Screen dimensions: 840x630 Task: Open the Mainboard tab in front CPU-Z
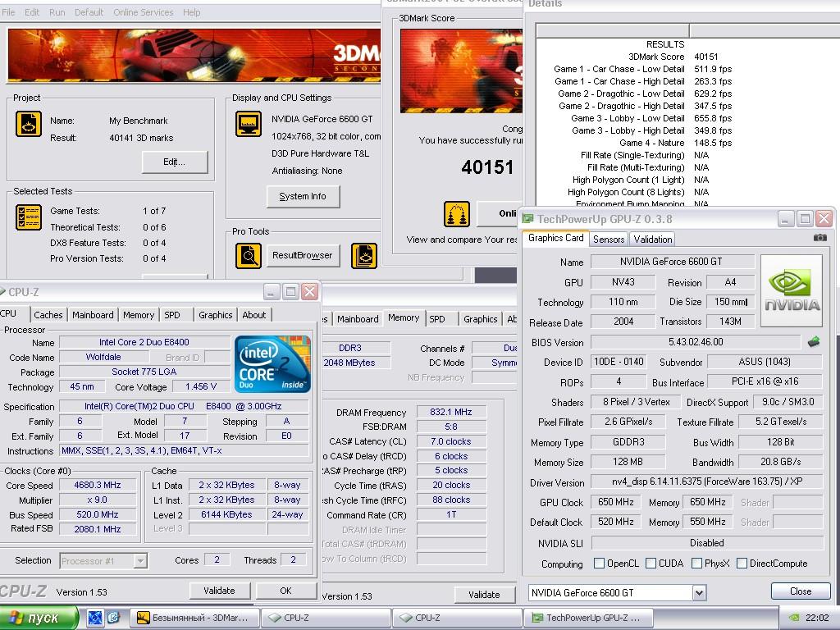click(93, 315)
